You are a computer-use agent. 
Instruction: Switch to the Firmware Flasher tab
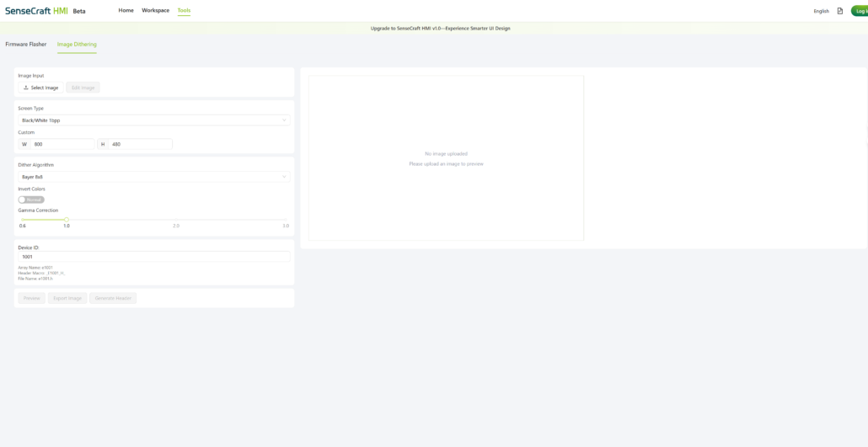(26, 44)
